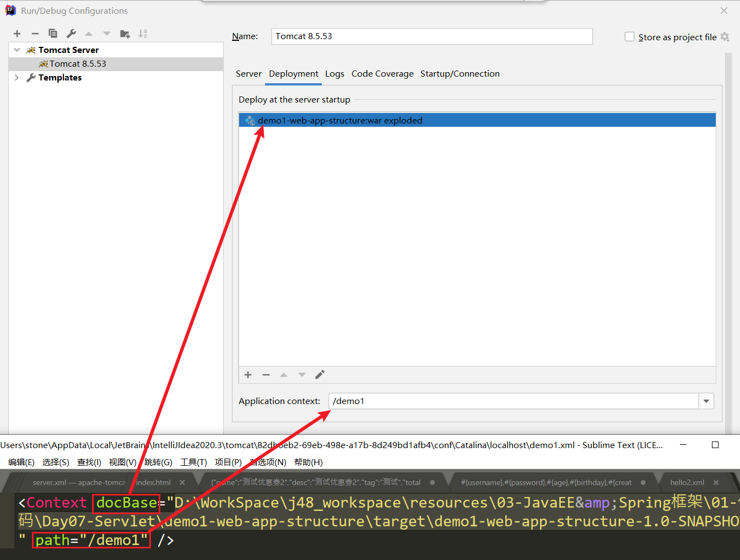740x560 pixels.
Task: Open the Startup/Connection tab
Action: coord(460,74)
